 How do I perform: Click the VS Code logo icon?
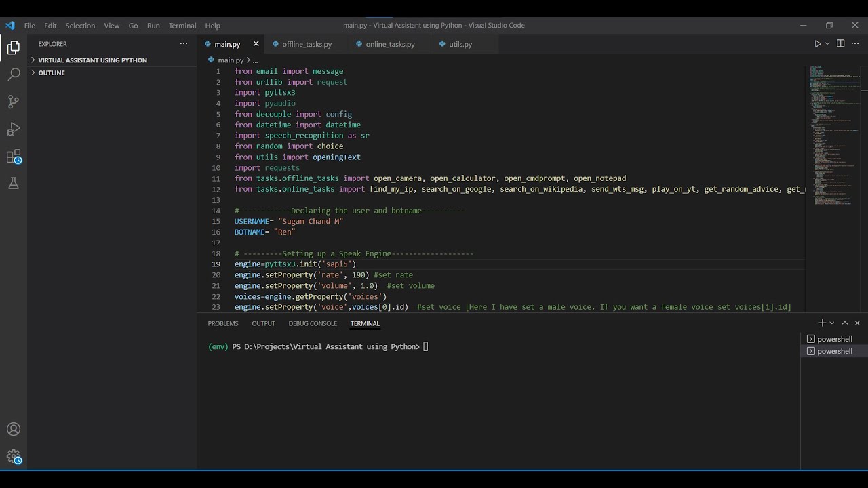tap(9, 26)
